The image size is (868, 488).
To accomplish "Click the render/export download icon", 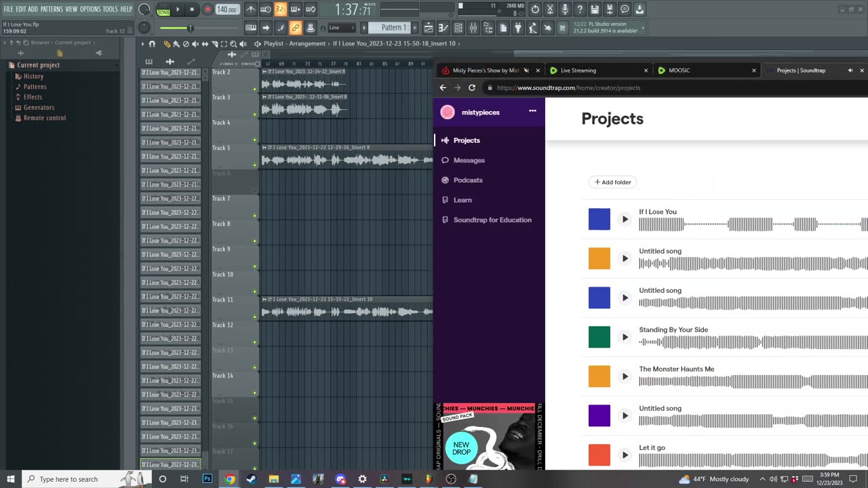I will [639, 9].
